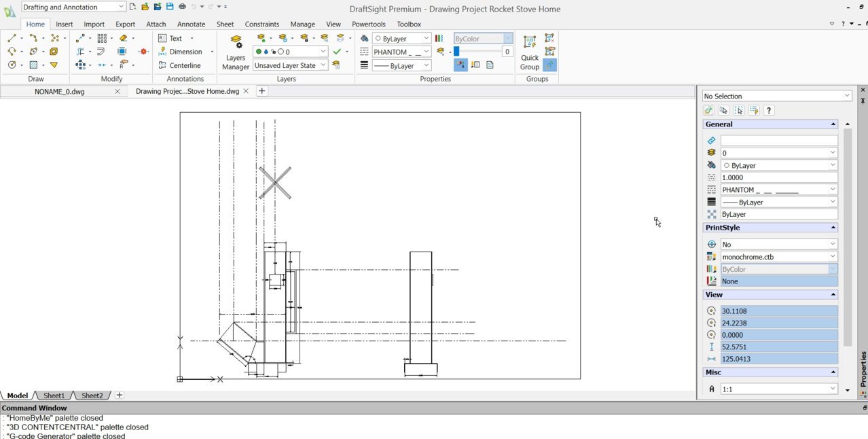Click the Eraser delete tool
The image size is (868, 439).
(123, 39)
